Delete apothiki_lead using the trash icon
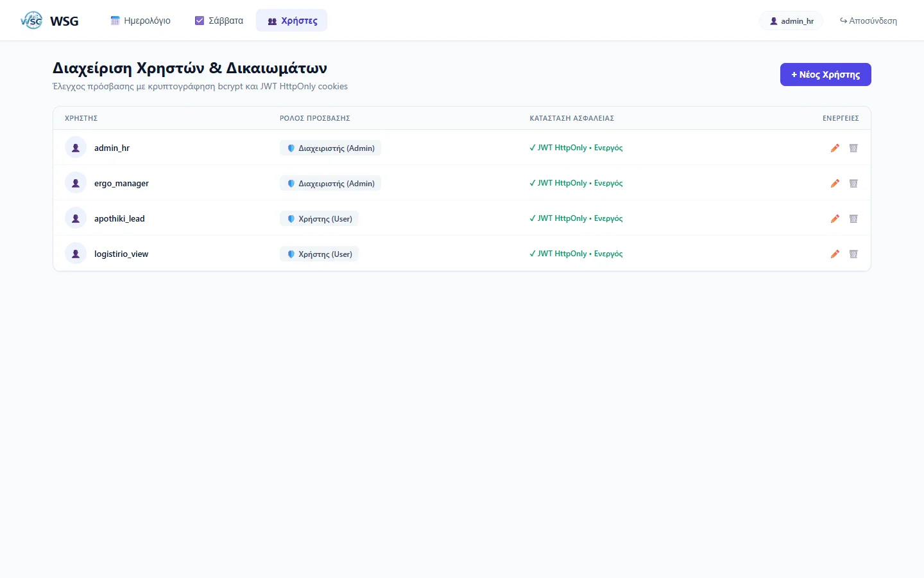The height and width of the screenshot is (578, 924). [853, 218]
